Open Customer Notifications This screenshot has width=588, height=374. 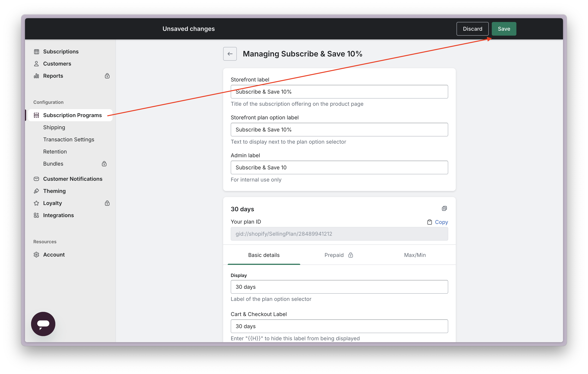coord(73,179)
